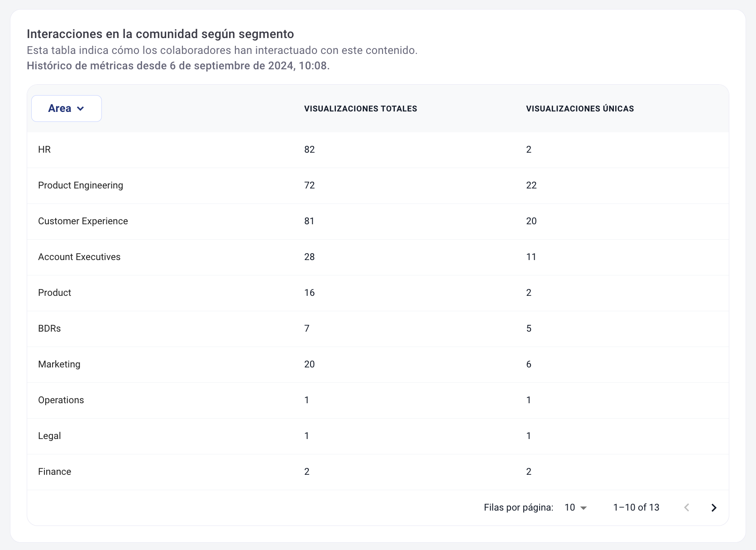Open the Area segment dropdown
The width and height of the screenshot is (756, 550).
(x=67, y=108)
